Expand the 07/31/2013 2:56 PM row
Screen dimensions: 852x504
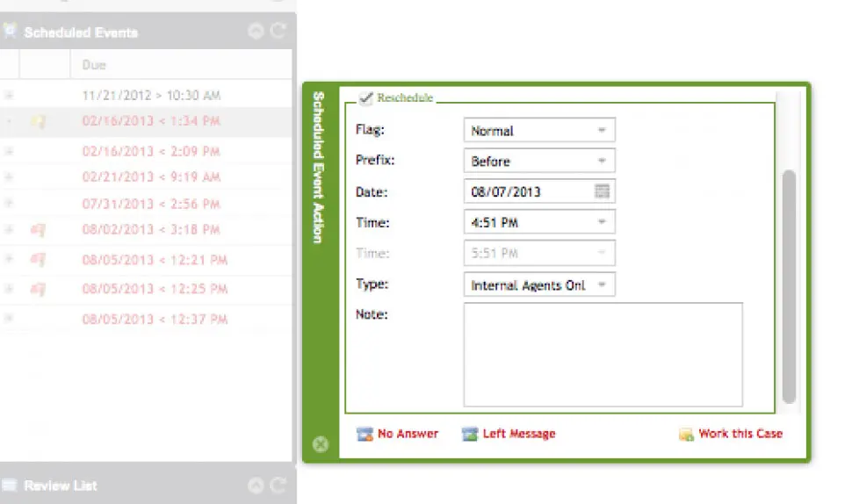click(x=9, y=203)
